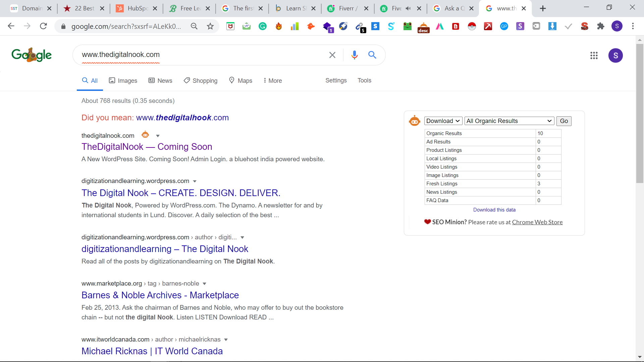
Task: Clear the search box with X
Action: click(332, 55)
